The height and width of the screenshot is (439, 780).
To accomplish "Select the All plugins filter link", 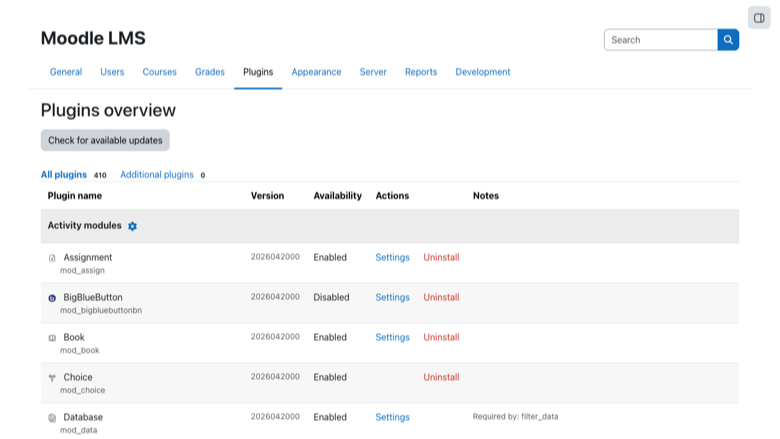I will pos(64,175).
